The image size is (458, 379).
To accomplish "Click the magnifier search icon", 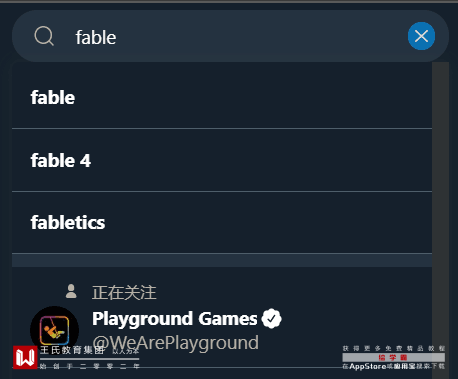I will [44, 36].
